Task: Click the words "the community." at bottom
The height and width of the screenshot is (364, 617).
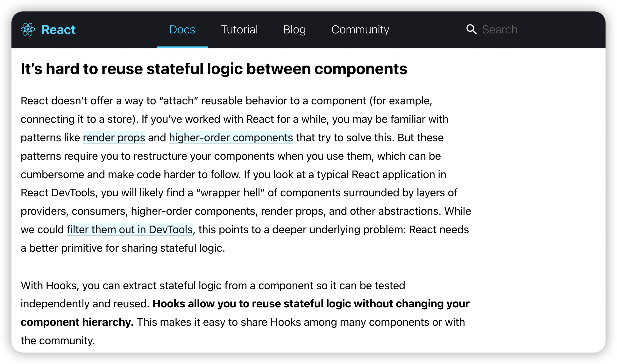Action: point(58,340)
